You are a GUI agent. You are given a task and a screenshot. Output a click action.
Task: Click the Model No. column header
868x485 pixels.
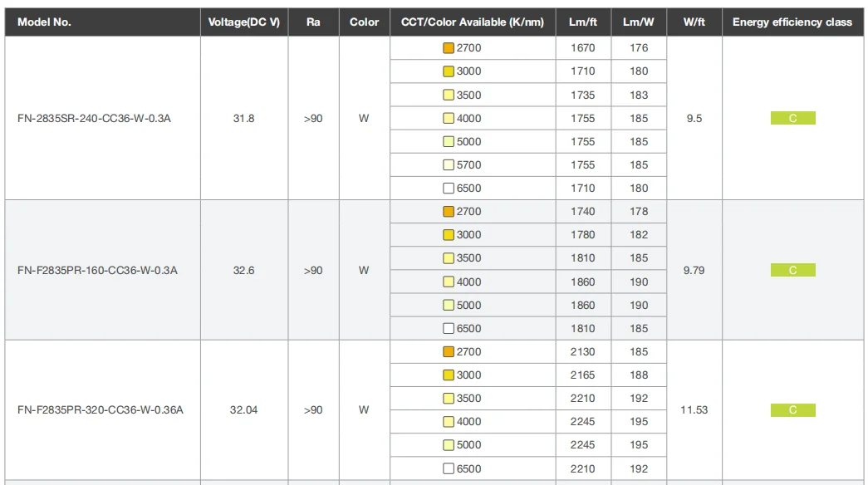pyautogui.click(x=44, y=22)
